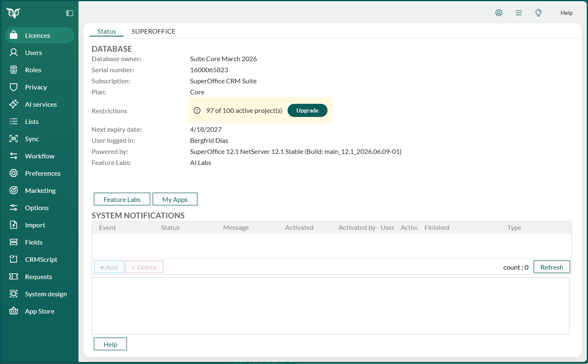Collapse the sidebar with the panel icon
Screen dimensions: 588x364
point(69,13)
